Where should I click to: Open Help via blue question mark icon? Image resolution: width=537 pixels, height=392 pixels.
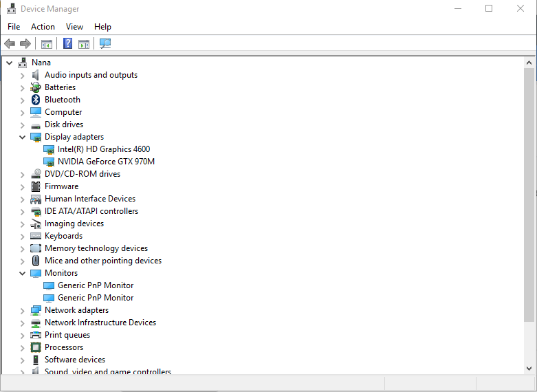point(68,43)
